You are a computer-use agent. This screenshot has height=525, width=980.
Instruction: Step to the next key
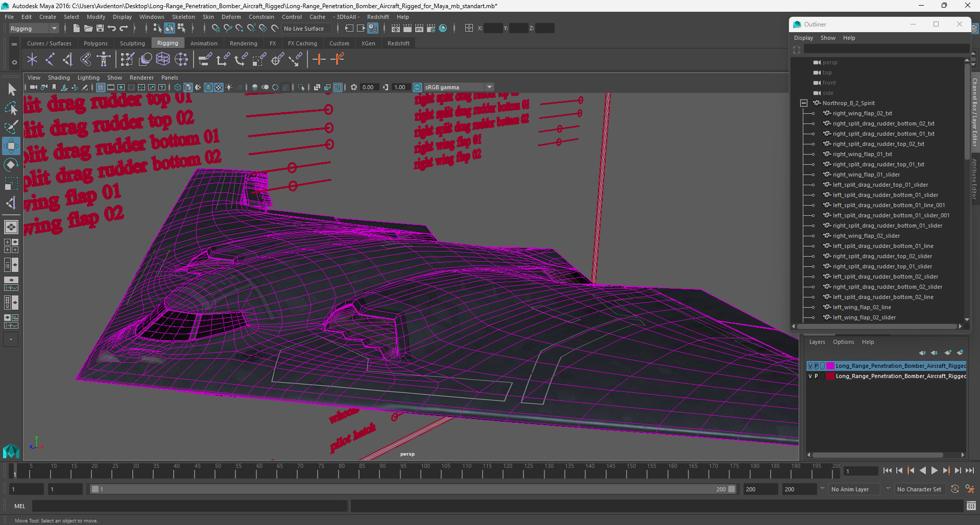[946, 470]
